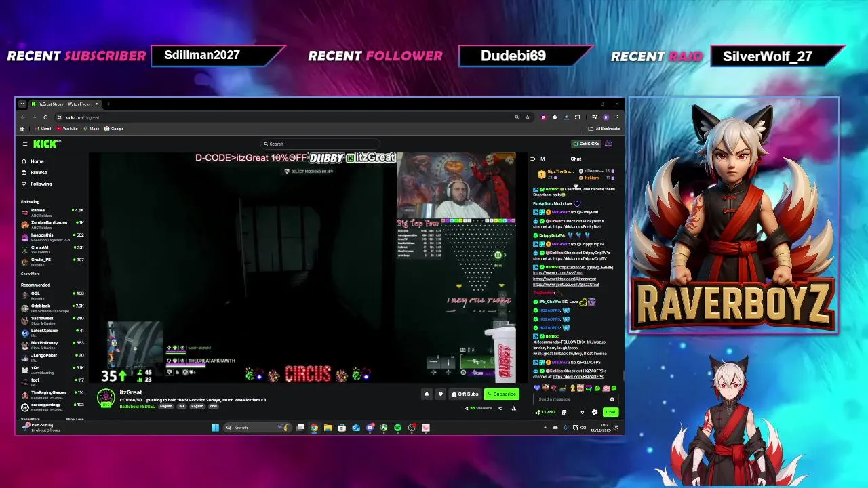868x488 pixels.
Task: Toggle follow heart for itzGreat
Action: pyautogui.click(x=440, y=394)
